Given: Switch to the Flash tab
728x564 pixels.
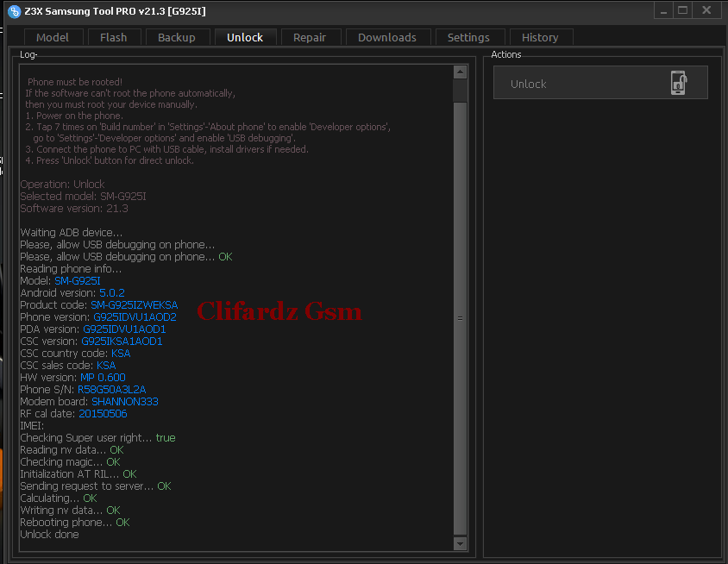Looking at the screenshot, I should coord(113,37).
